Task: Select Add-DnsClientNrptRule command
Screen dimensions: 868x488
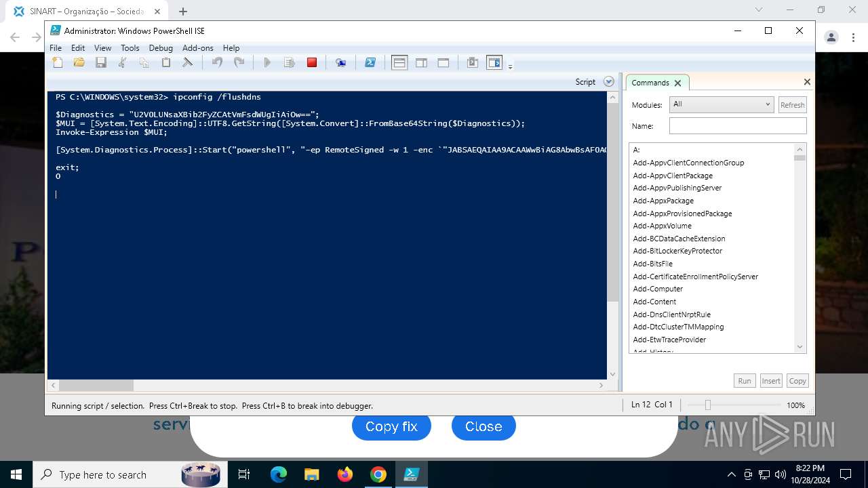Action: [x=671, y=314]
